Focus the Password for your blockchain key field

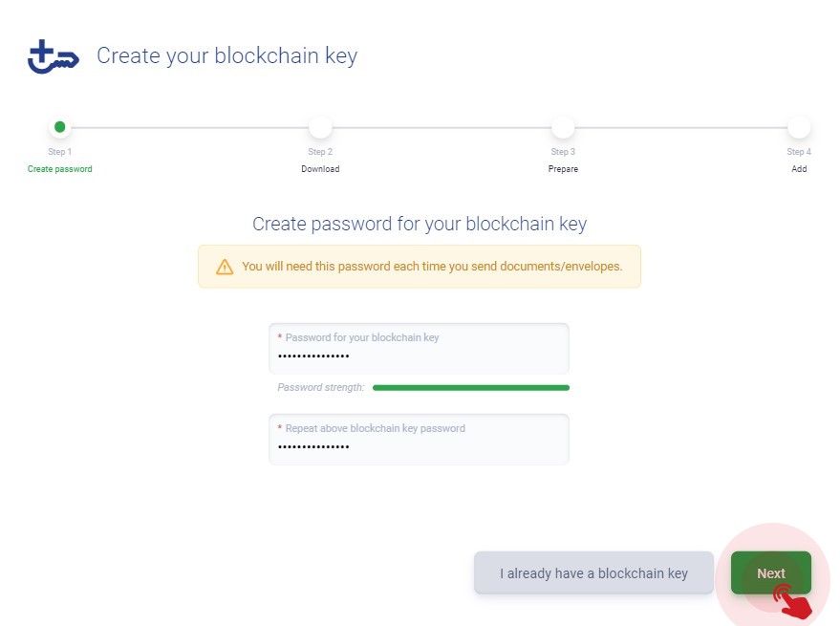pos(419,349)
